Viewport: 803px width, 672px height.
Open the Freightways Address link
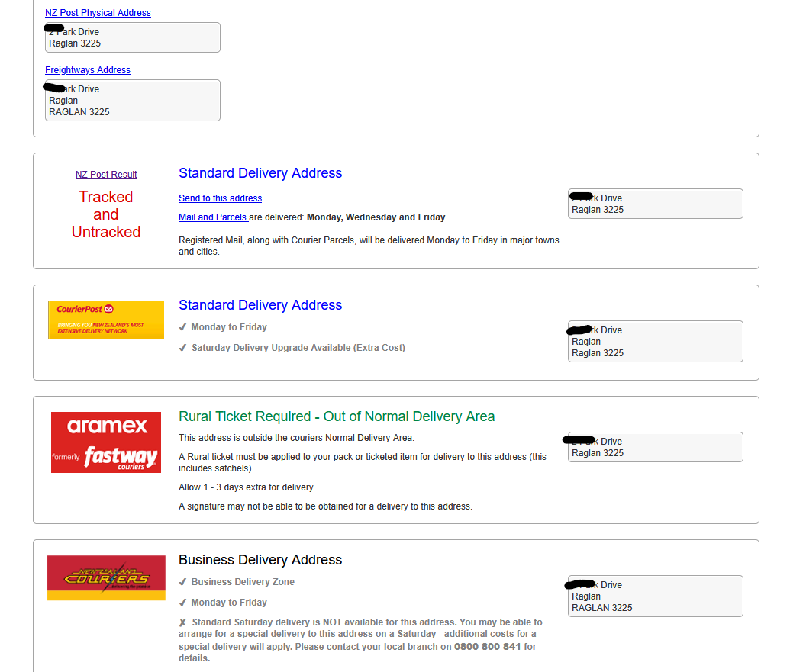(88, 70)
